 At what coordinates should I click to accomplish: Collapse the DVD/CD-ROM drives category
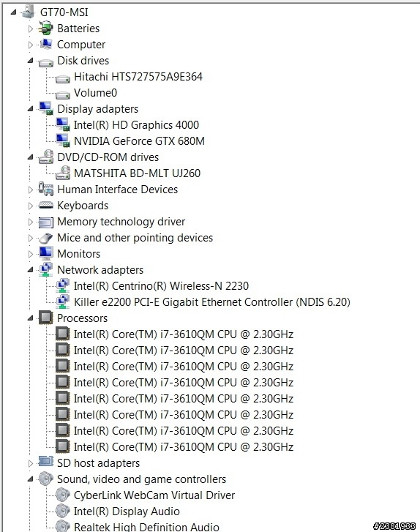(31, 157)
